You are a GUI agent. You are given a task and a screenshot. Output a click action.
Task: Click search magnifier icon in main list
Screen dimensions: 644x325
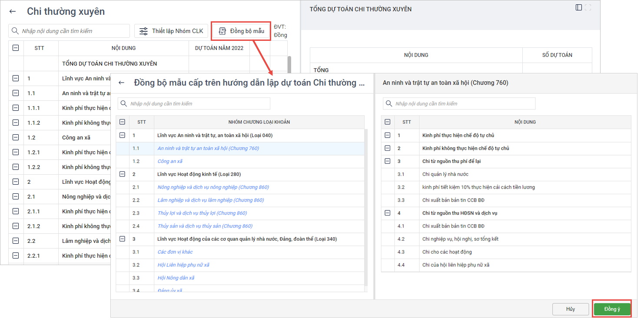[15, 31]
